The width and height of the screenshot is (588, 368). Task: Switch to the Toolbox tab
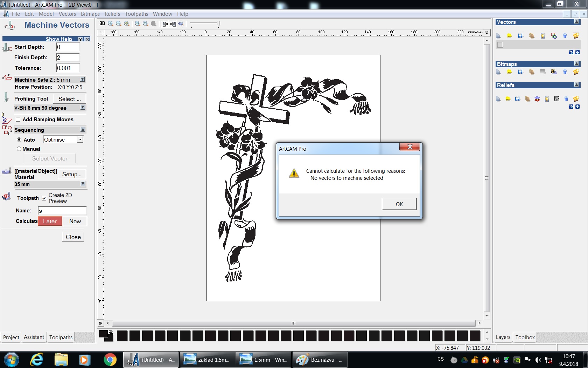525,337
